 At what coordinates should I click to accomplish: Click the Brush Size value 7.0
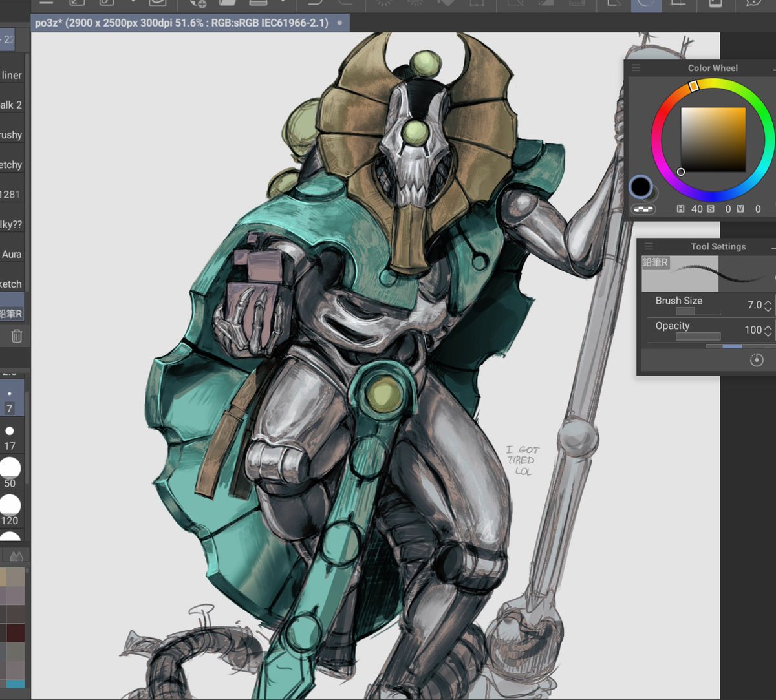pyautogui.click(x=755, y=305)
